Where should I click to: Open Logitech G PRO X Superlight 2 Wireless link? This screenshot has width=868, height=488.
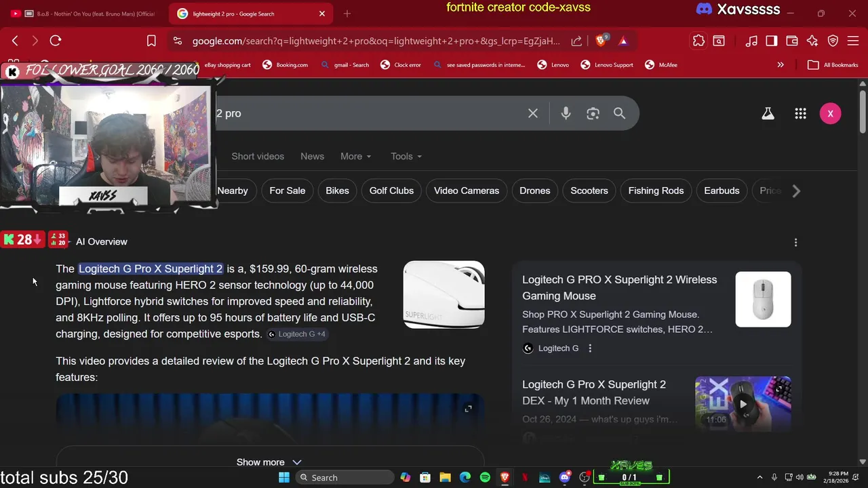pyautogui.click(x=619, y=288)
